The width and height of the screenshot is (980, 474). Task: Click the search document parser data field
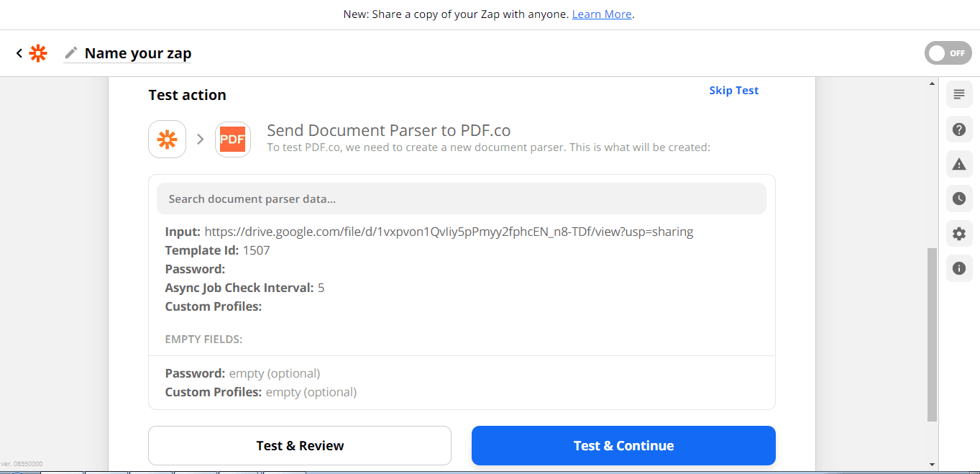[x=461, y=198]
